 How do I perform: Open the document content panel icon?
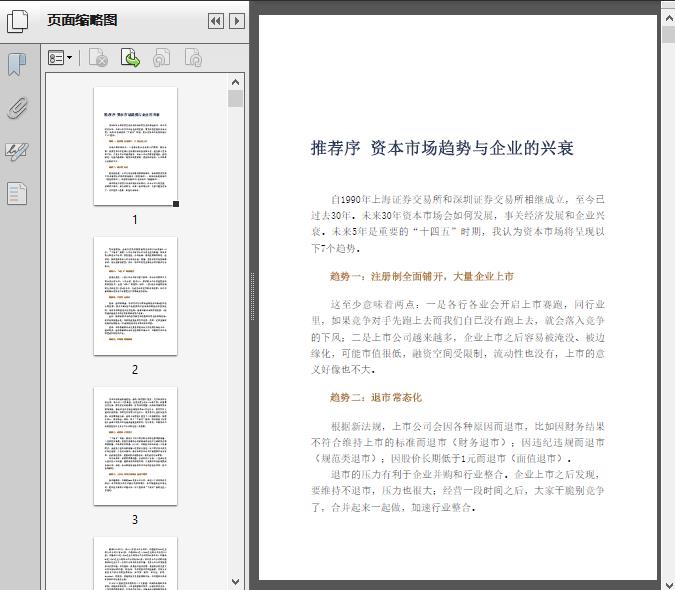pyautogui.click(x=17, y=194)
